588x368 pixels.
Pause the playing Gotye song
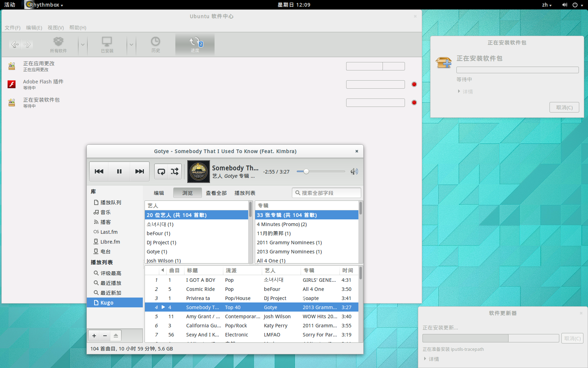point(119,171)
